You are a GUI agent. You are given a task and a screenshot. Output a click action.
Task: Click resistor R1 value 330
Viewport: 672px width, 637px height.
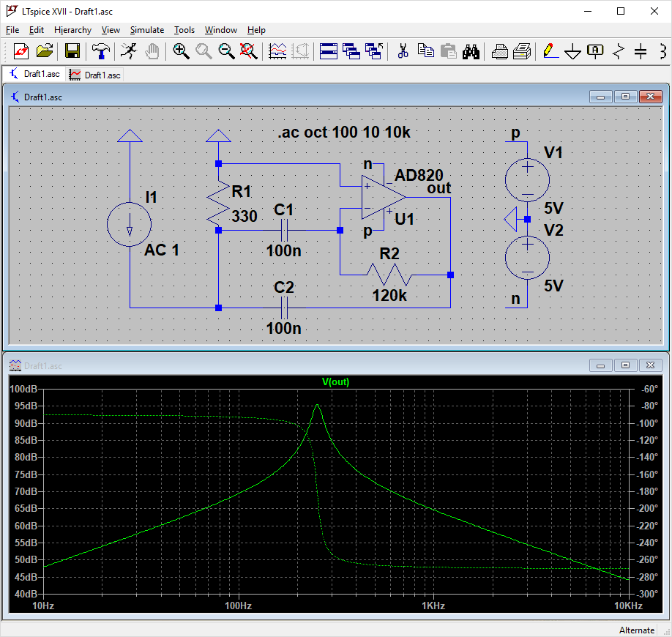pyautogui.click(x=244, y=216)
